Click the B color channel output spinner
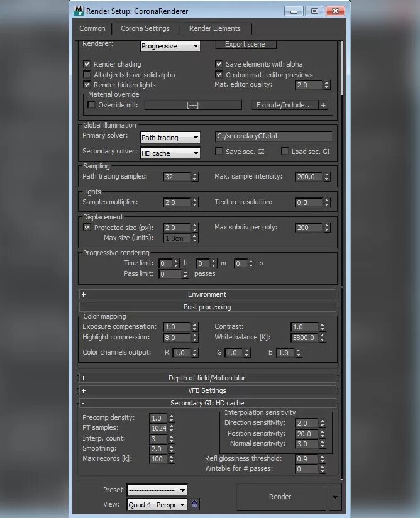The width and height of the screenshot is (420, 518). coord(299,353)
